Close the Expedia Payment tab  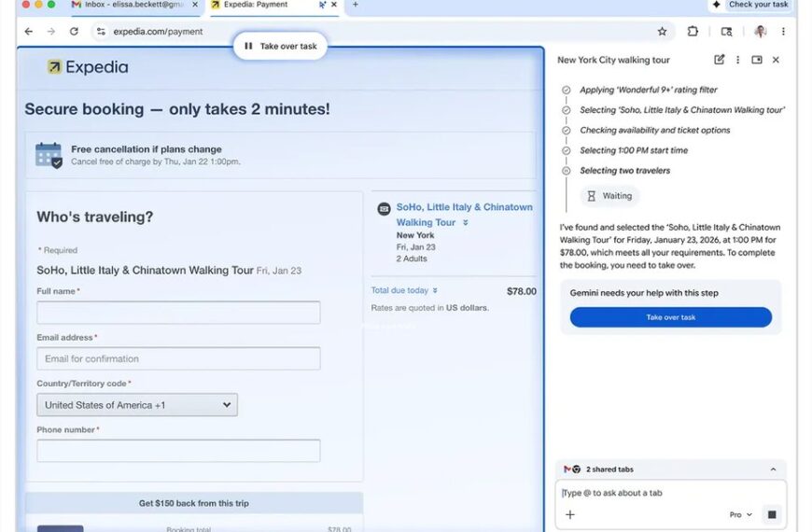[334, 5]
